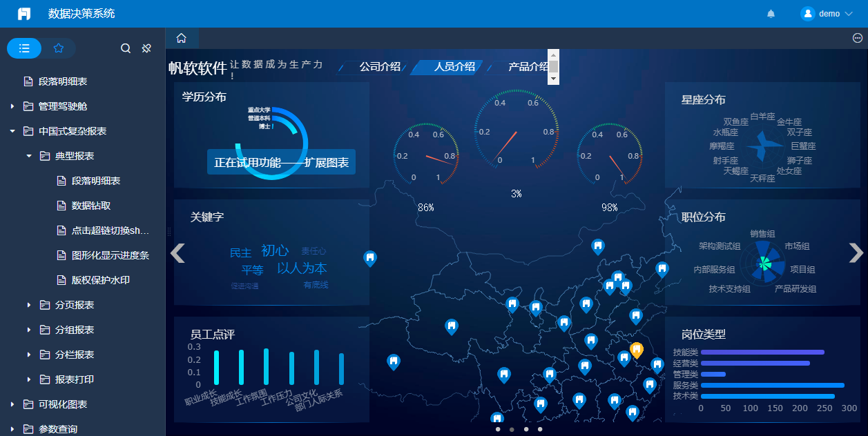Click the 初心 keyword in the word cloud
Viewport: 868px width, 436px height.
tap(275, 250)
